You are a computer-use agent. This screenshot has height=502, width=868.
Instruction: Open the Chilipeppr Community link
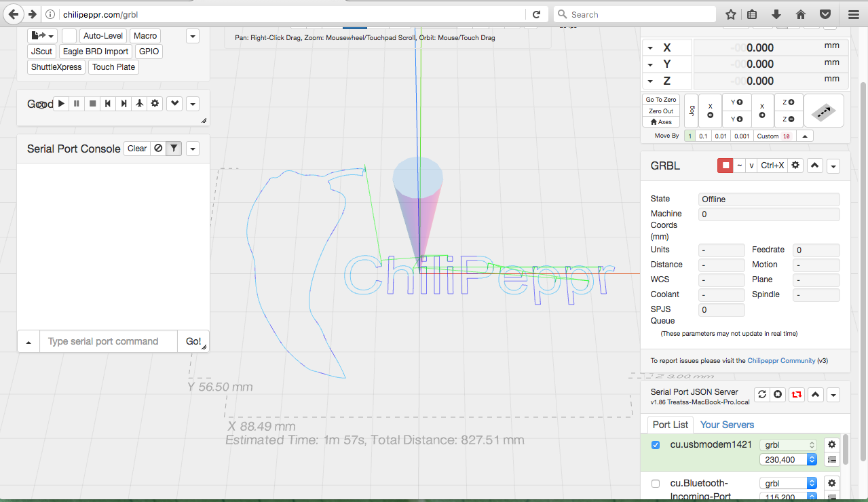(781, 361)
